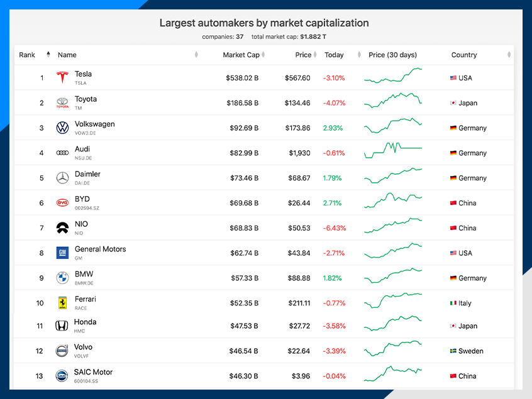
Task: Click the USA flag in Tesla row
Action: click(453, 78)
